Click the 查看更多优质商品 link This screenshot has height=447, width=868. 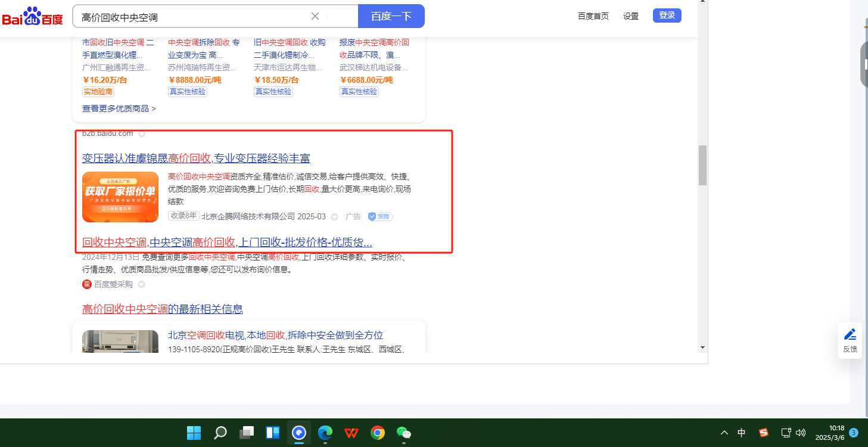coord(119,108)
